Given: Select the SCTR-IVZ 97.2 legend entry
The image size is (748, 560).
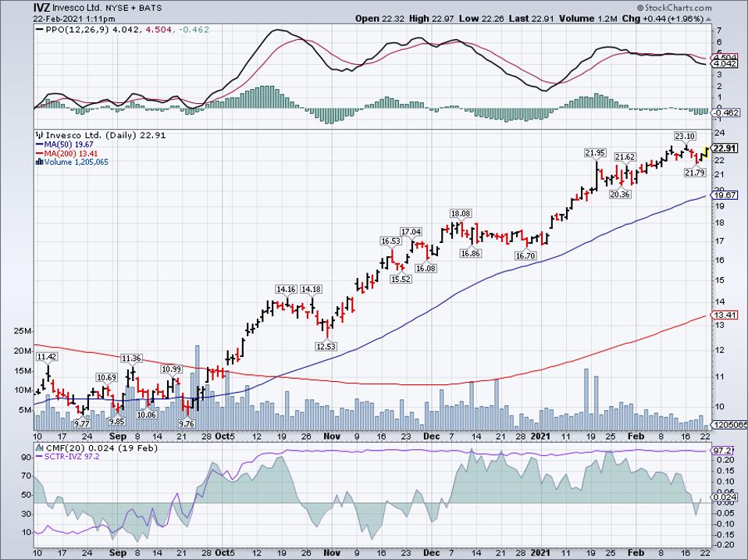Looking at the screenshot, I should 72,456.
